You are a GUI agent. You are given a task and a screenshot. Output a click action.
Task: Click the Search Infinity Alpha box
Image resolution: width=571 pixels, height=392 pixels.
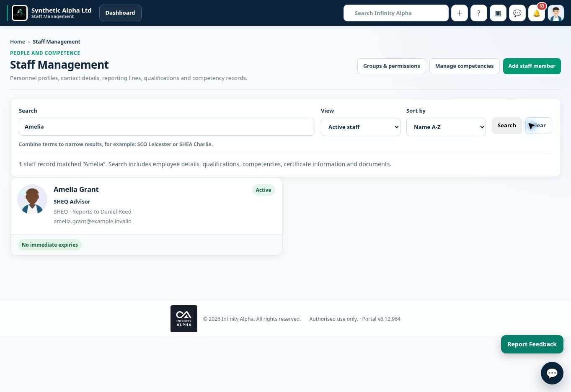click(396, 13)
